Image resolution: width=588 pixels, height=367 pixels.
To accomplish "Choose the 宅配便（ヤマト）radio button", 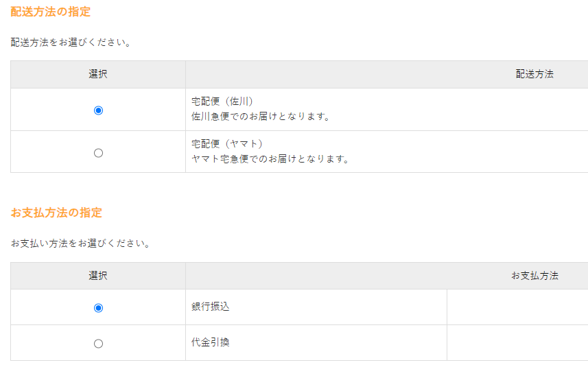I will [x=98, y=152].
